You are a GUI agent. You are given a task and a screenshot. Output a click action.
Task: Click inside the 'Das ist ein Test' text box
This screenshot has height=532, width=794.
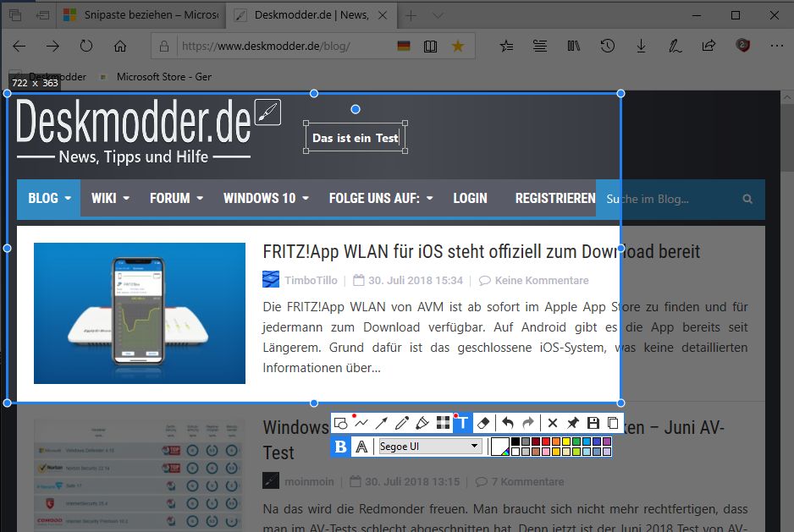coord(356,138)
